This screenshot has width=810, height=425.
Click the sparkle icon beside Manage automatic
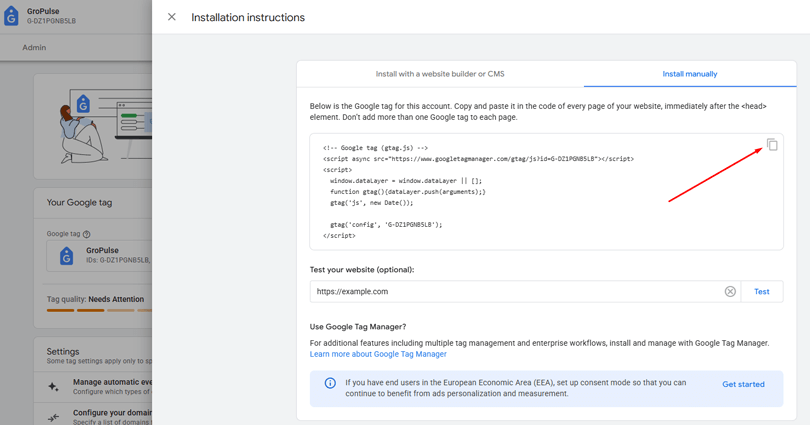pos(53,386)
